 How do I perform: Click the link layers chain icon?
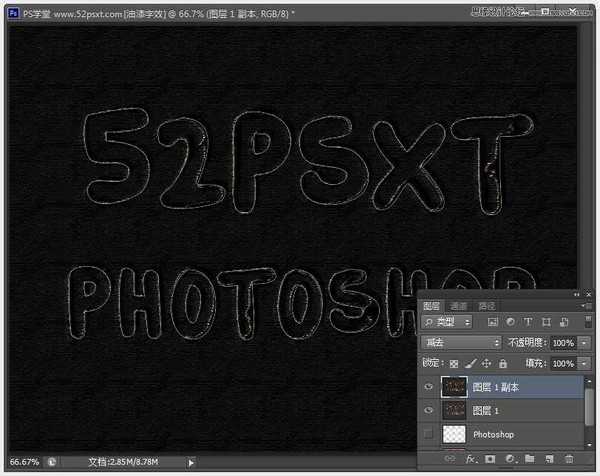[x=450, y=459]
